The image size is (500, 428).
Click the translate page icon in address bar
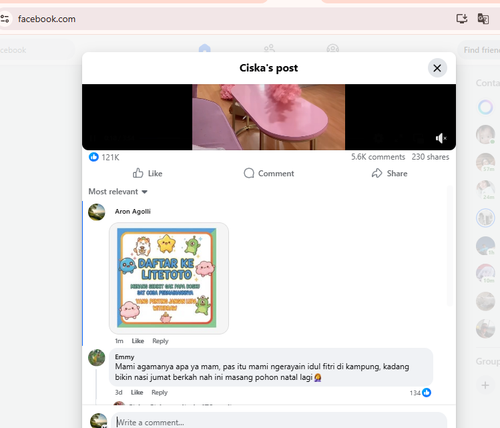click(x=483, y=19)
